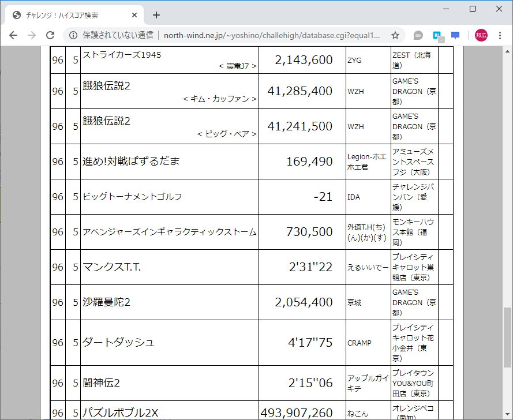Close the チャレンジ！ハイスコア検索 tab
This screenshot has width=513, height=420.
134,15
